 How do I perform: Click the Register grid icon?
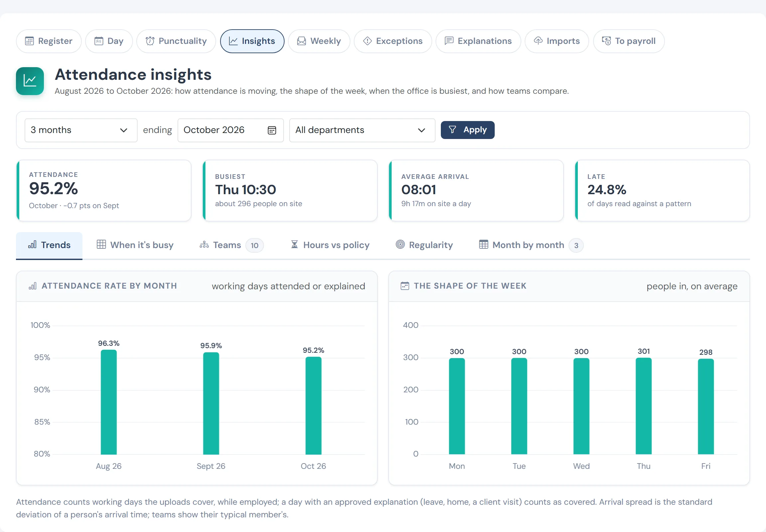(x=29, y=41)
